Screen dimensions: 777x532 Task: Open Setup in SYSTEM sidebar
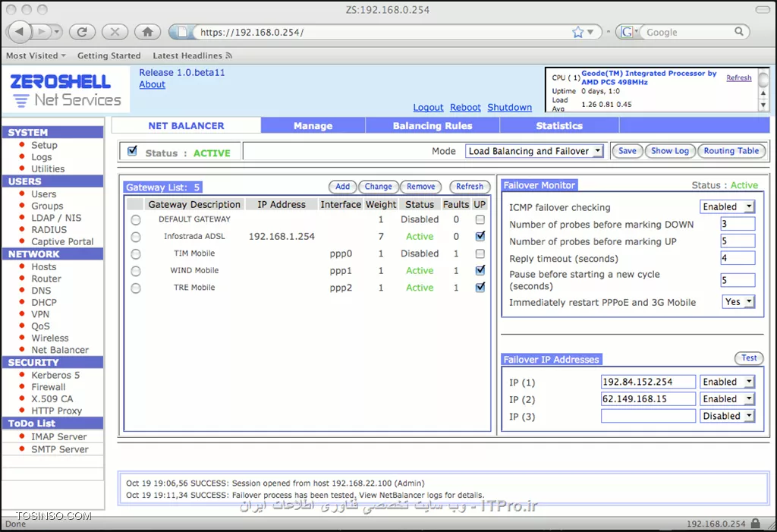coord(44,145)
